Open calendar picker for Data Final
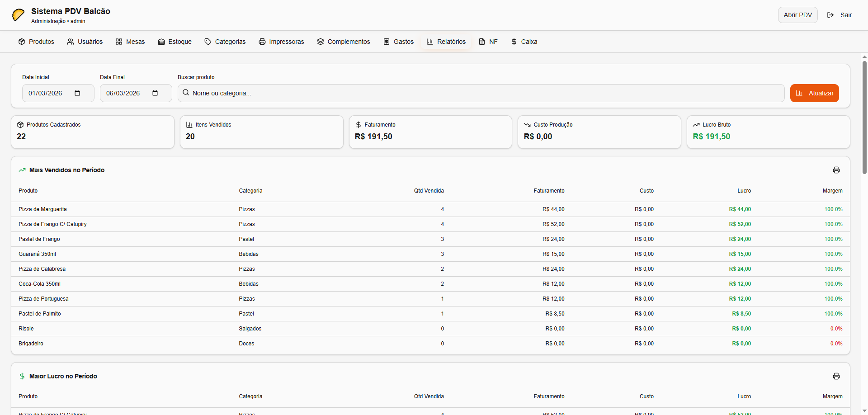868x415 pixels. tap(155, 93)
